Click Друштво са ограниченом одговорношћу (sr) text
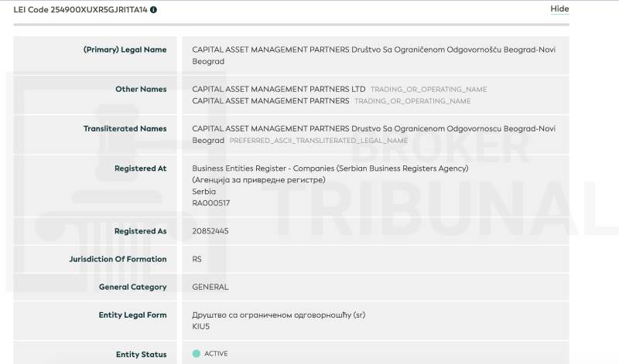619x364 pixels. (x=279, y=315)
